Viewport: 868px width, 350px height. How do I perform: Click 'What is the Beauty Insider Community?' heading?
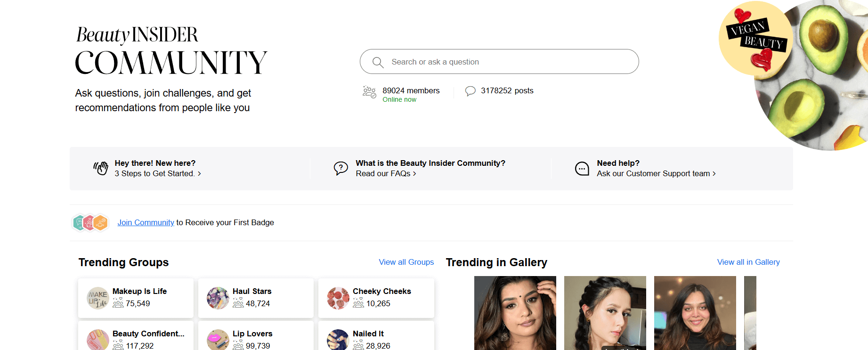(430, 163)
